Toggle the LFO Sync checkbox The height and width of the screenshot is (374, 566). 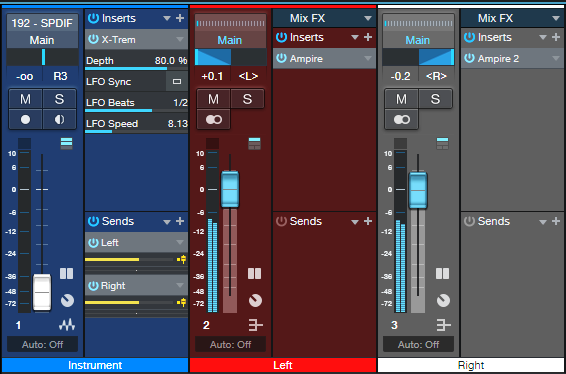tap(177, 82)
